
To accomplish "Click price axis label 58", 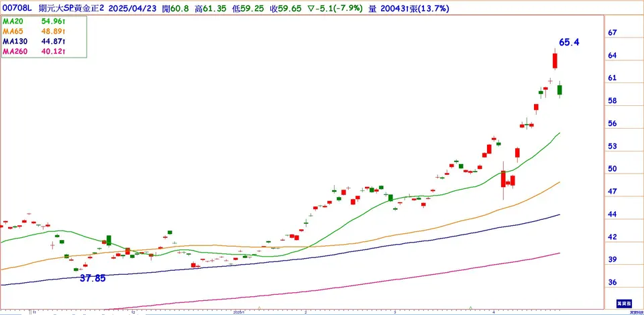I will coord(612,101).
